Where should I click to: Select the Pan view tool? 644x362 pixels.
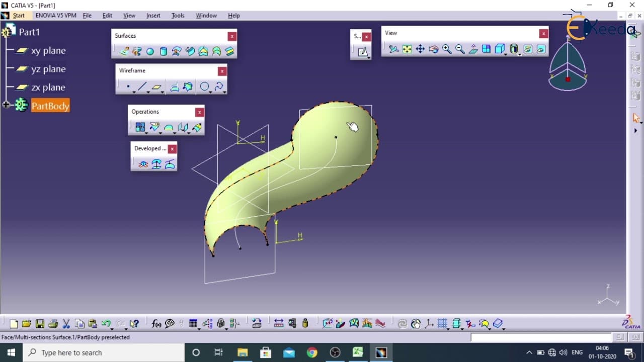(x=420, y=49)
